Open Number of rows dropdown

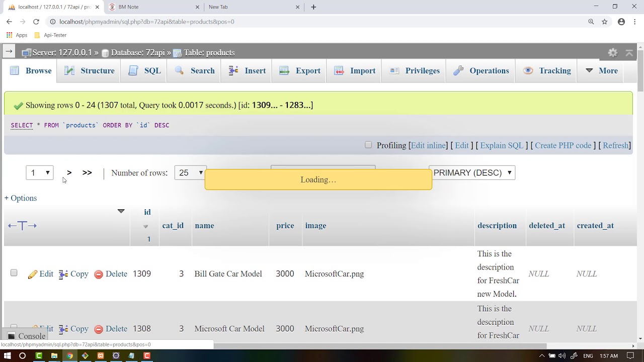[190, 172]
